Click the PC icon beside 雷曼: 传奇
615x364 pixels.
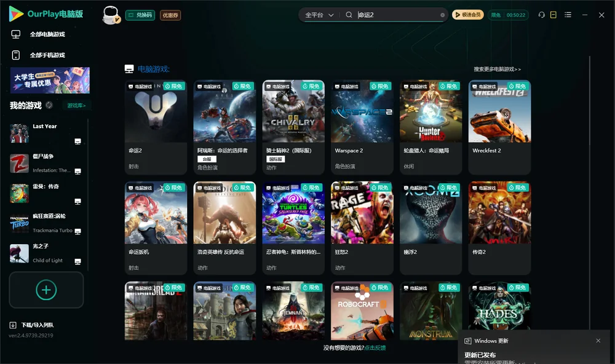pos(77,202)
